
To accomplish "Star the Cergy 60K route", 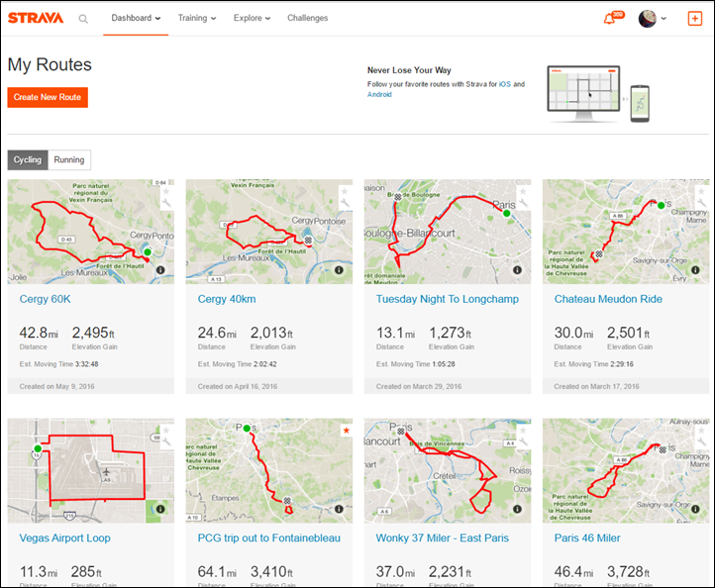I will click(x=166, y=191).
